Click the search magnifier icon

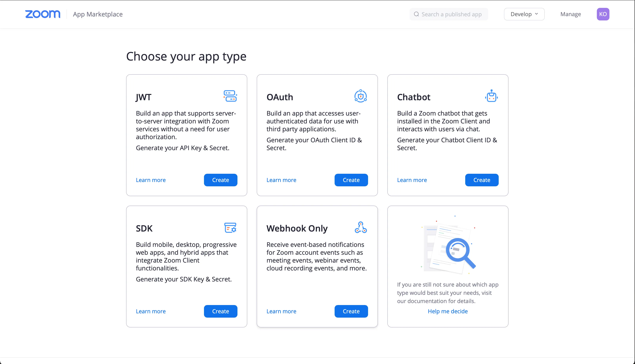point(416,14)
